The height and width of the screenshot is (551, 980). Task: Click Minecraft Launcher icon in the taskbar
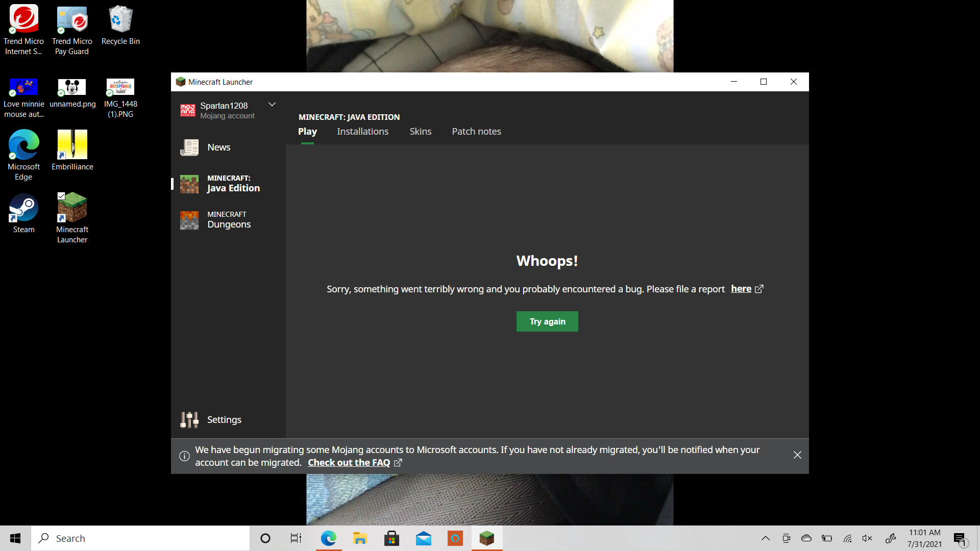pyautogui.click(x=487, y=538)
